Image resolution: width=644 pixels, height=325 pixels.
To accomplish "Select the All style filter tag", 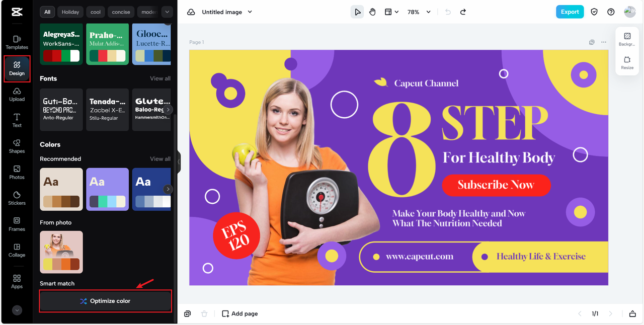I will click(47, 12).
